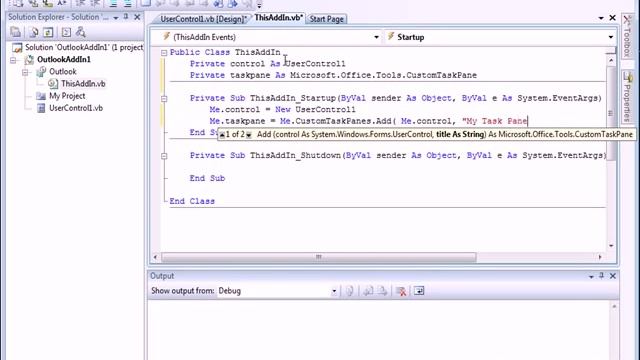The image size is (640, 360).
Task: Switch to the ThisAddIn.vb tab
Action: pos(278,18)
